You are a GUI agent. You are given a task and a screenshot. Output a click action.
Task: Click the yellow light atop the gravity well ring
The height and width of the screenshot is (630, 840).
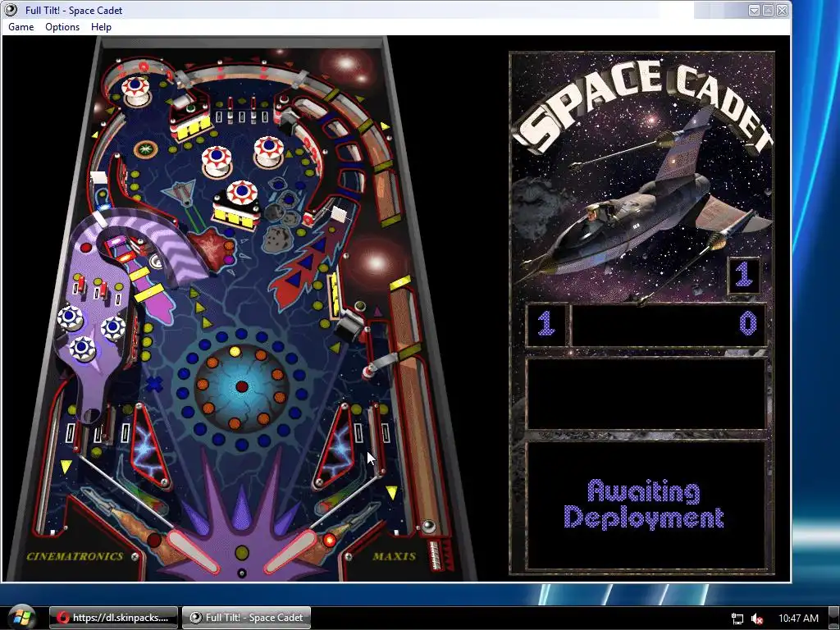pos(235,351)
